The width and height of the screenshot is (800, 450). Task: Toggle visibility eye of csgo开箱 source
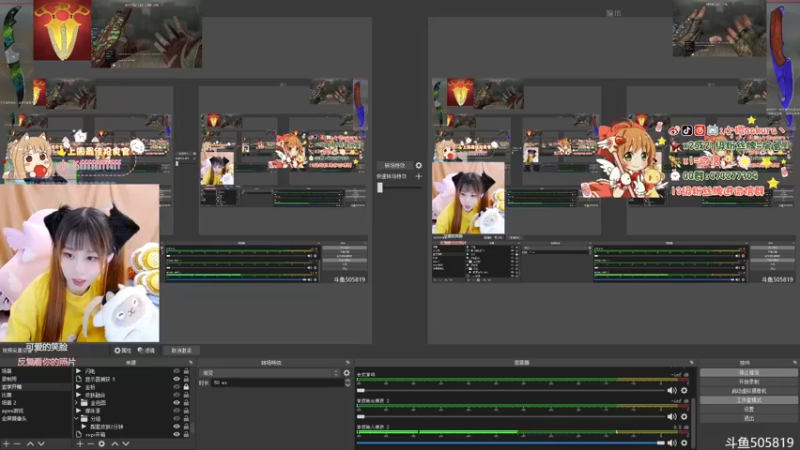point(177,435)
